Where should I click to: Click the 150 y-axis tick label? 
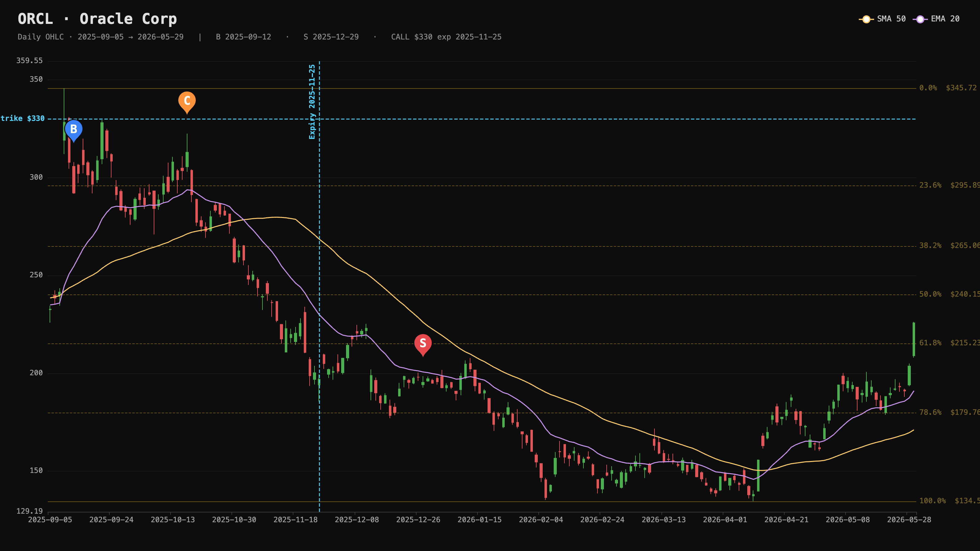click(x=36, y=471)
